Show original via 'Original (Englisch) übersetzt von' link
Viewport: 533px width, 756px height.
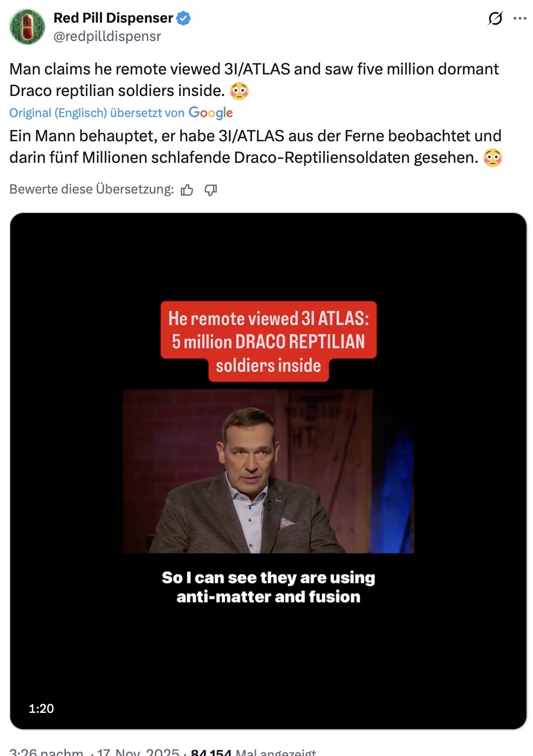97,113
